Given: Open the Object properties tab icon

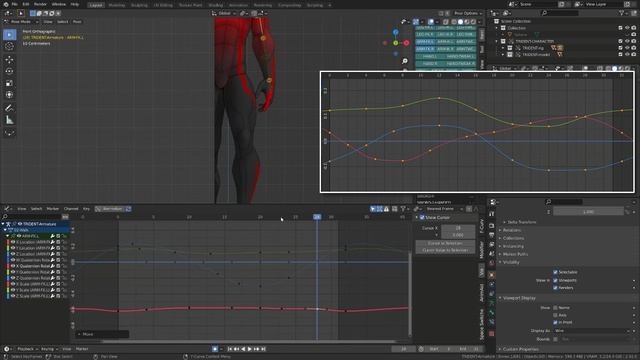Looking at the screenshot, I should (x=492, y=275).
